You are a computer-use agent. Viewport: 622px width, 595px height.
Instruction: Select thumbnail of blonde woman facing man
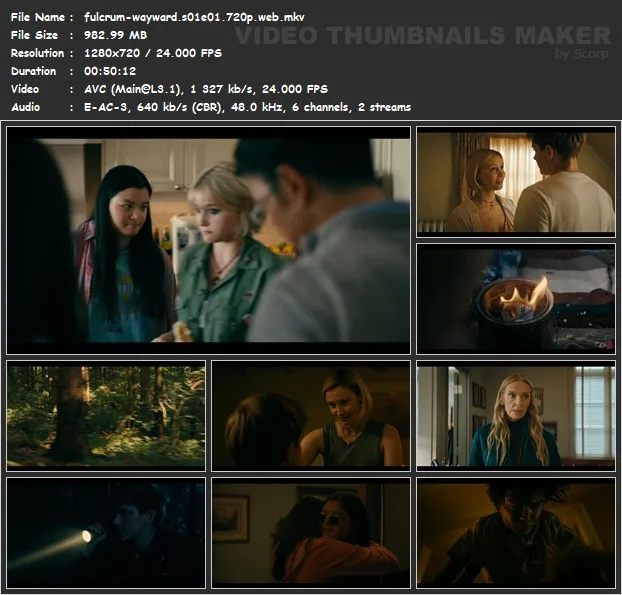tap(515, 182)
